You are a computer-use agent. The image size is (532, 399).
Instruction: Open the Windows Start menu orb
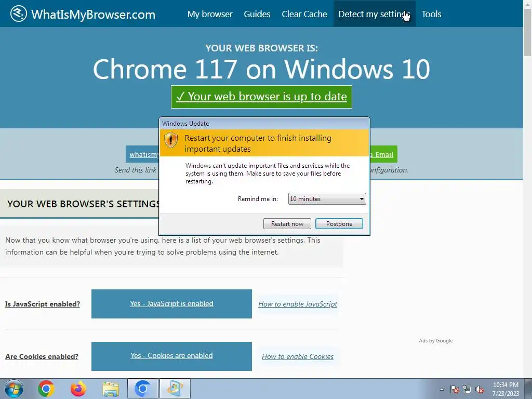(14, 389)
